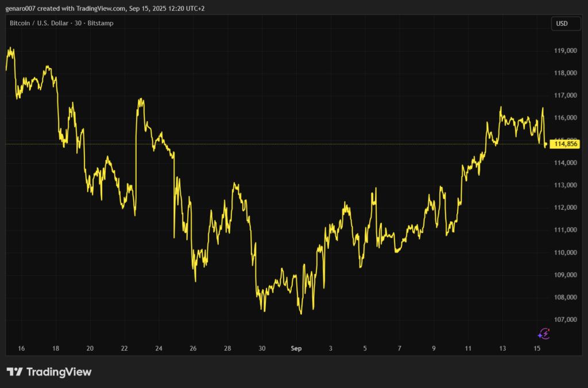Click the Sep label on date axis
The image size is (588, 388).
click(x=296, y=348)
